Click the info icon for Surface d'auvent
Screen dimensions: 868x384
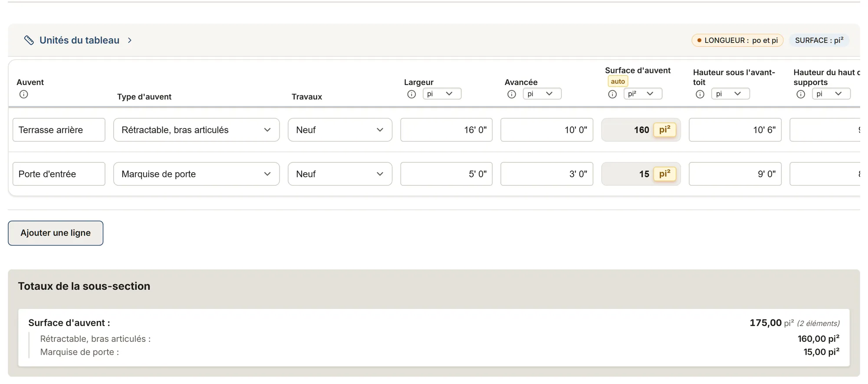612,94
